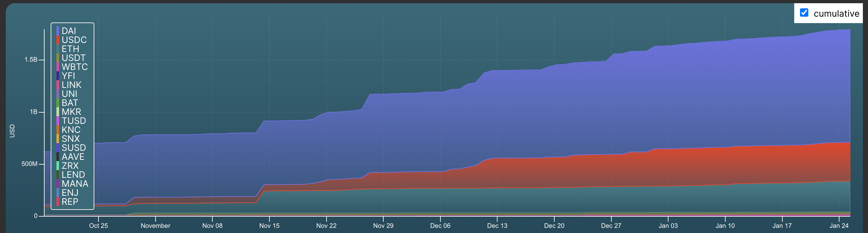Screen dimensions: 868x233
Task: Select the BAT legend entry
Action: 67,103
